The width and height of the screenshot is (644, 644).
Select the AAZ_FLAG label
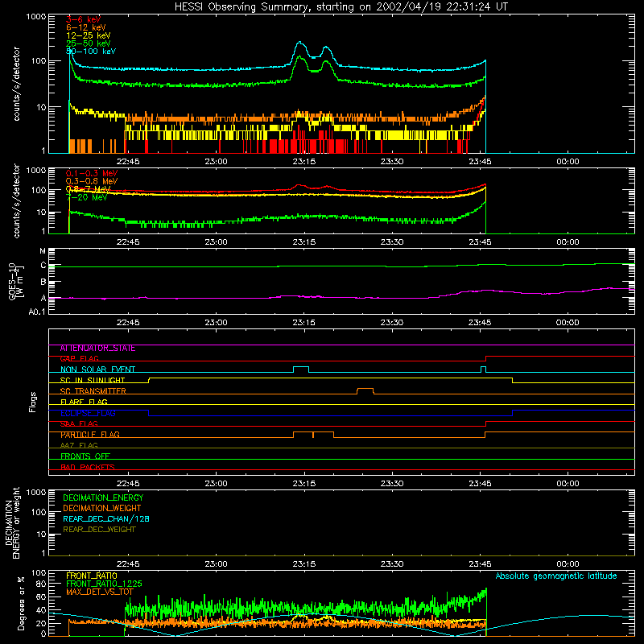79,445
